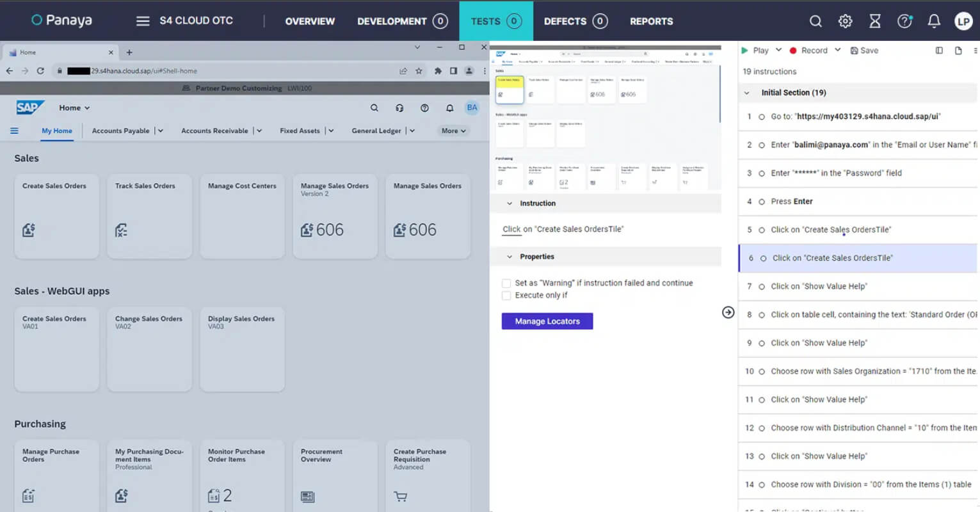Toggle the circle on step 4 Press Enter
This screenshot has width=980, height=512.
coord(762,202)
